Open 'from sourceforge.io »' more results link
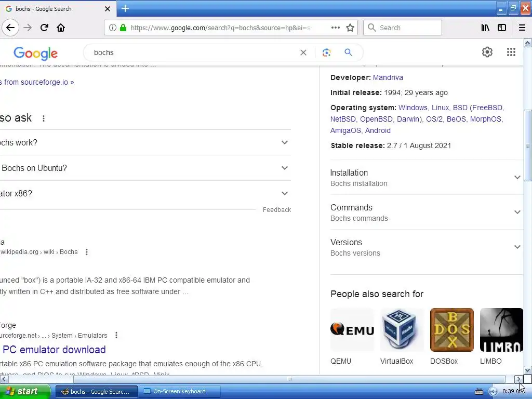The width and height of the screenshot is (532, 399). (x=37, y=82)
